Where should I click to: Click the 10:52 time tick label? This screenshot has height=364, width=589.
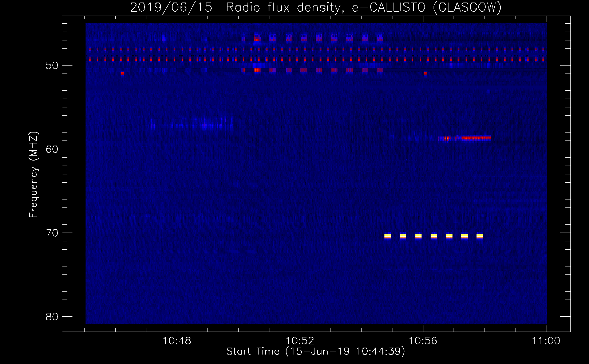300,341
